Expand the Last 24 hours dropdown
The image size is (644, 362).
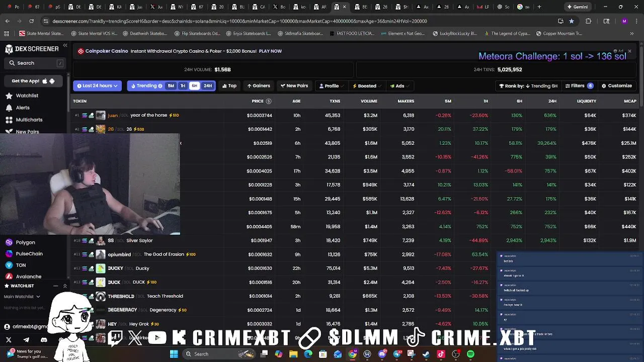point(97,86)
